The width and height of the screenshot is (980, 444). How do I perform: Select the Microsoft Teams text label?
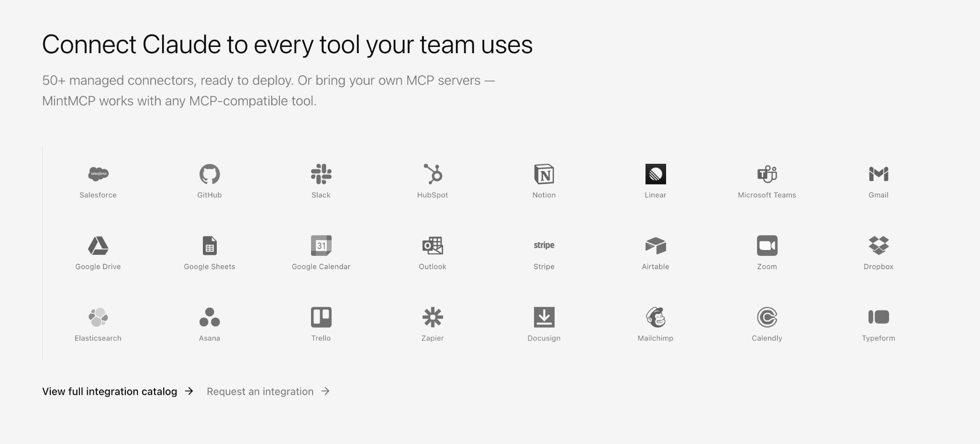(767, 195)
